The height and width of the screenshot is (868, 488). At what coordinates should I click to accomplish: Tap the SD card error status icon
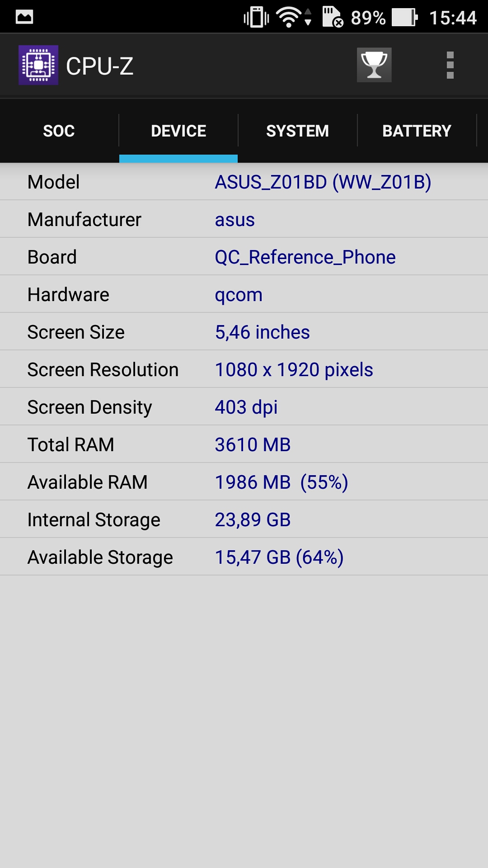point(333,17)
